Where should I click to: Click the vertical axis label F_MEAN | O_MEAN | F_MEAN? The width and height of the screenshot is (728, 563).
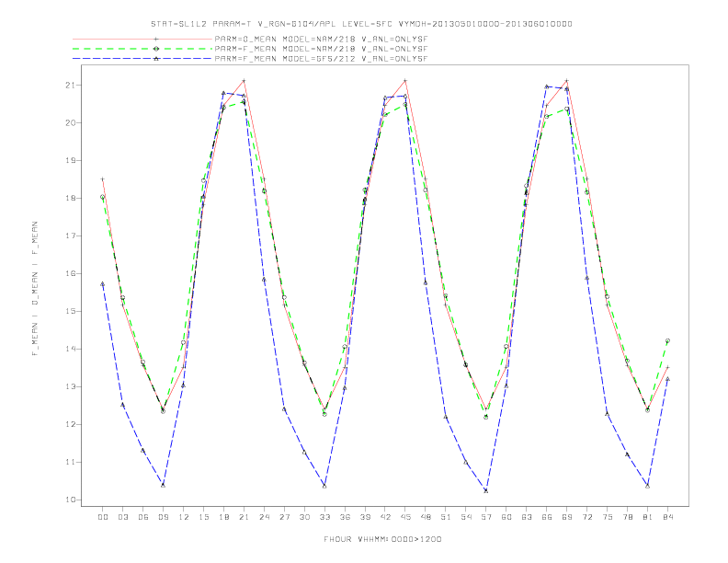pyautogui.click(x=35, y=289)
